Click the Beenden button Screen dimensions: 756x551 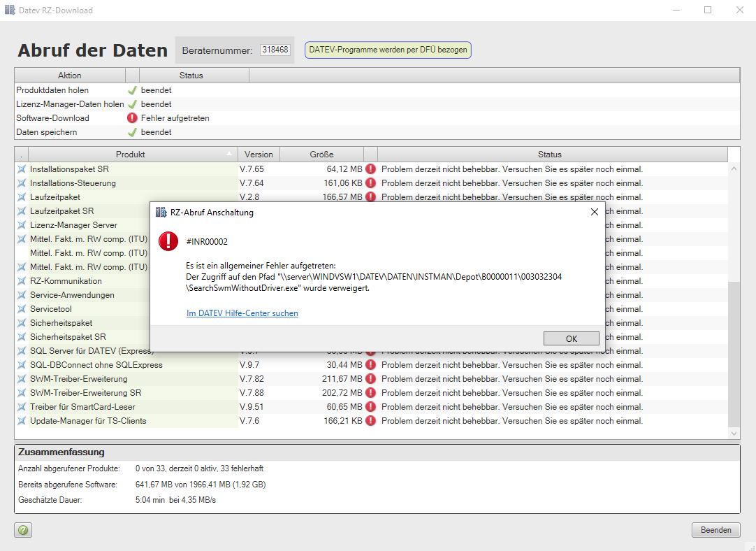pyautogui.click(x=715, y=530)
